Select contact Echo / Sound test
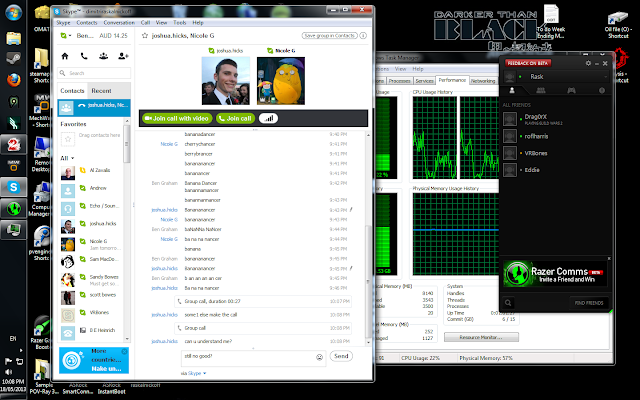The height and width of the screenshot is (400, 640). click(x=91, y=209)
